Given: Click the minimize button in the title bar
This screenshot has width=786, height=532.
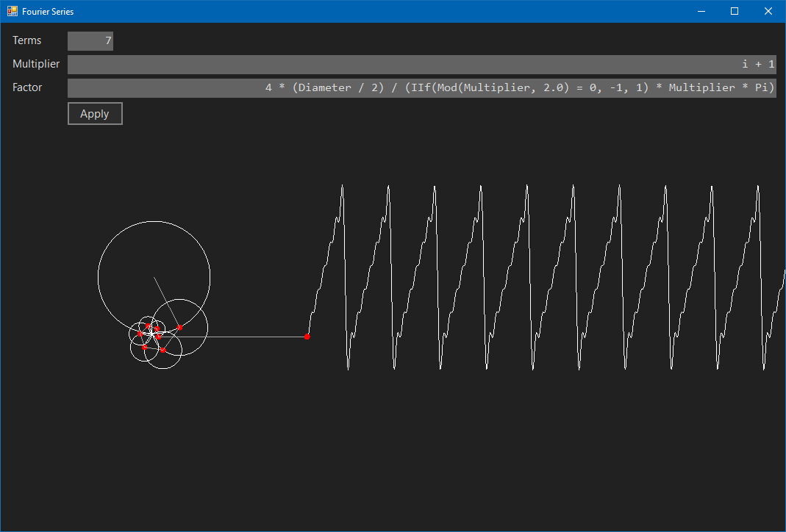Looking at the screenshot, I should [701, 11].
